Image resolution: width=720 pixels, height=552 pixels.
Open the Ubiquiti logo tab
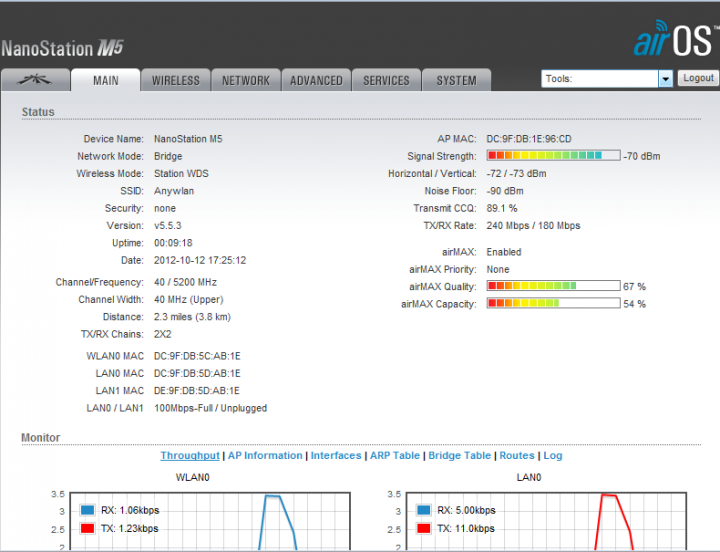35,80
